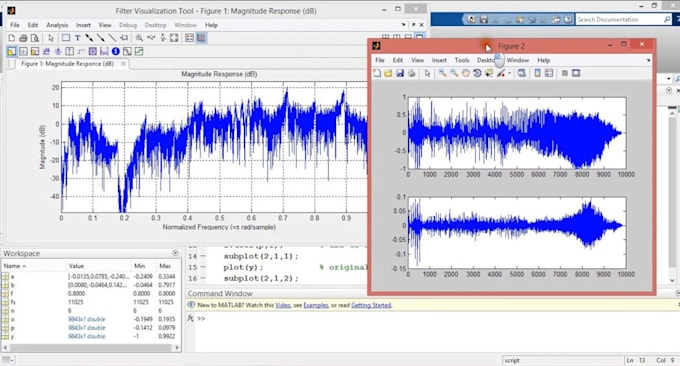Select Pole-Zero Plot icon
The width and height of the screenshot is (680, 366).
pos(92,52)
